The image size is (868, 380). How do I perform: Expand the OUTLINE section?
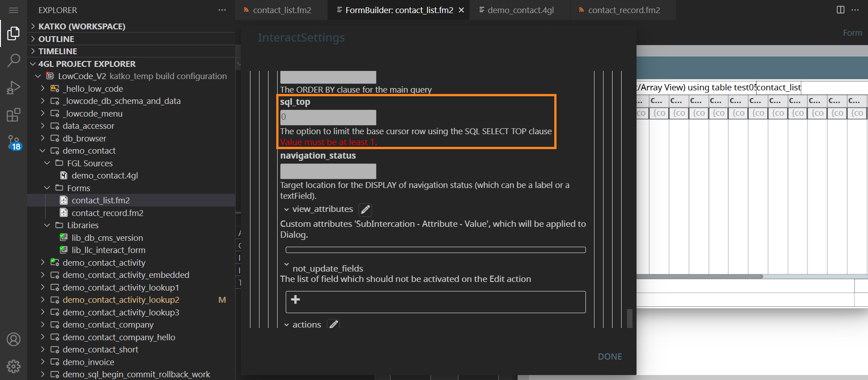(x=33, y=39)
